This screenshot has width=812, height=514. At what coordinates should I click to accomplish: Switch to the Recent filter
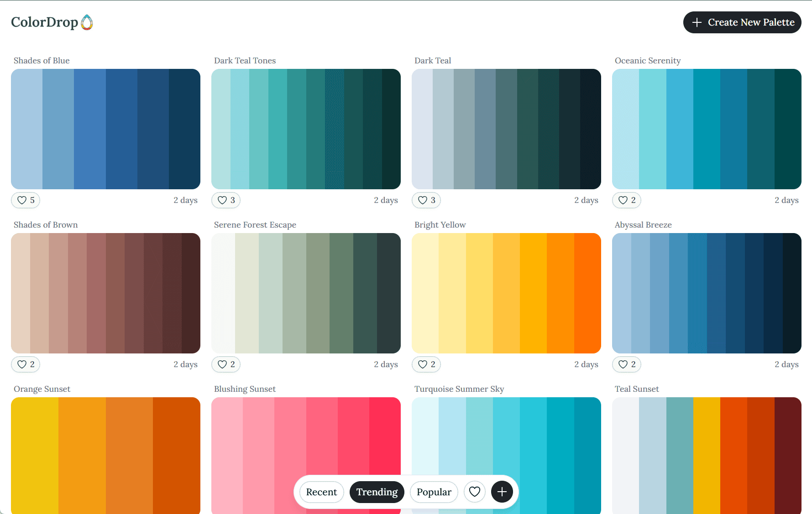(x=321, y=492)
